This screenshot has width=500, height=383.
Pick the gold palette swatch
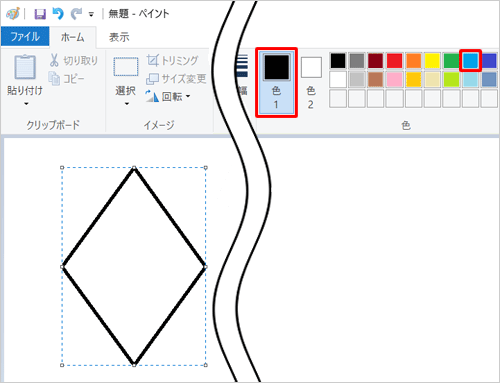414,79
